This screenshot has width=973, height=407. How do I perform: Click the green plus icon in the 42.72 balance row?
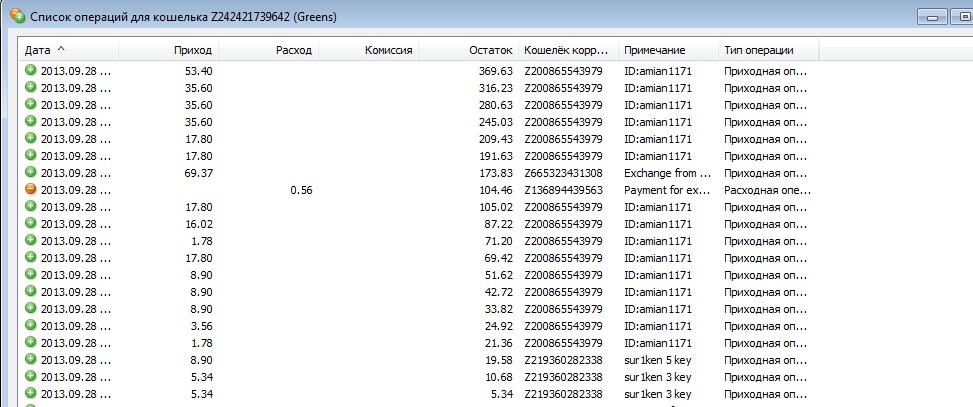point(30,291)
